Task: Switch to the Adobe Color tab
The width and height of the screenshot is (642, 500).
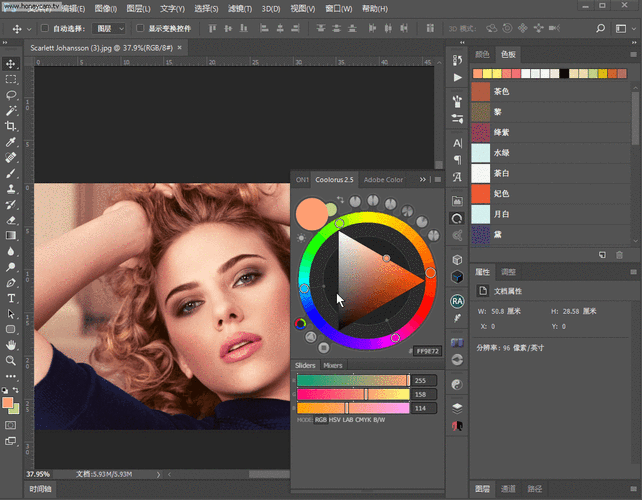Action: [383, 180]
